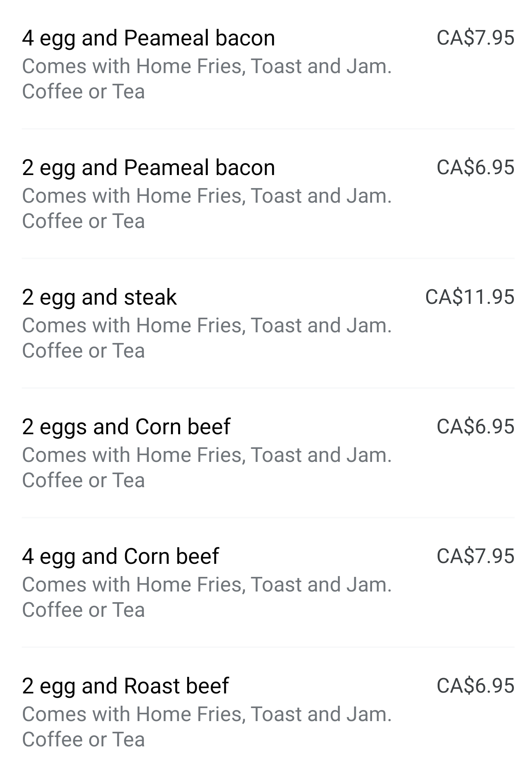Click the CA$6.95 price for Roast beef
The height and width of the screenshot is (761, 532).
point(475,686)
